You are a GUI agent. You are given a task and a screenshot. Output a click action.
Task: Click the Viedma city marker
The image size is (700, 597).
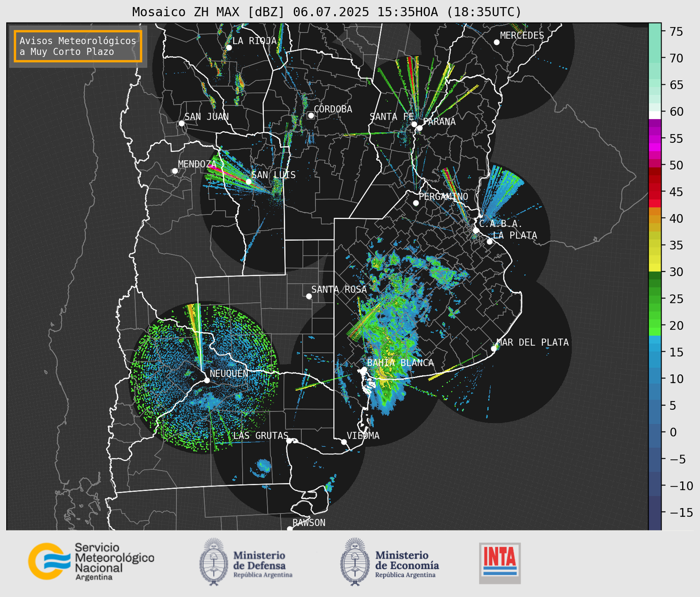[344, 442]
